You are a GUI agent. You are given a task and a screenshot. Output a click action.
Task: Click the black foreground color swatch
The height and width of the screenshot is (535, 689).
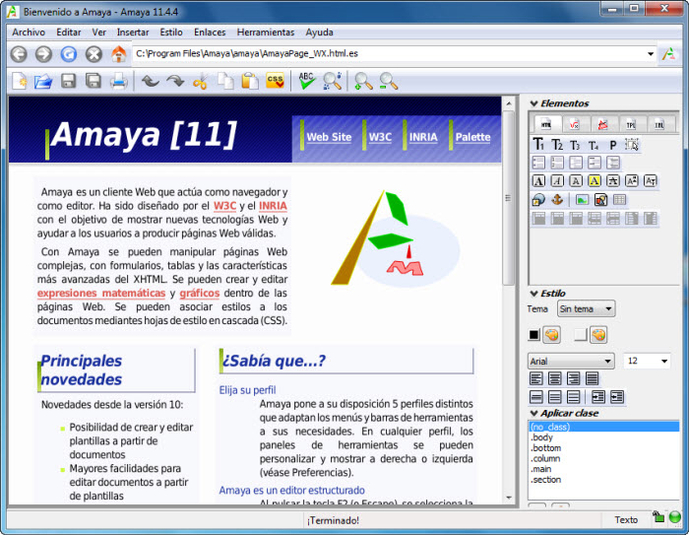click(x=534, y=335)
